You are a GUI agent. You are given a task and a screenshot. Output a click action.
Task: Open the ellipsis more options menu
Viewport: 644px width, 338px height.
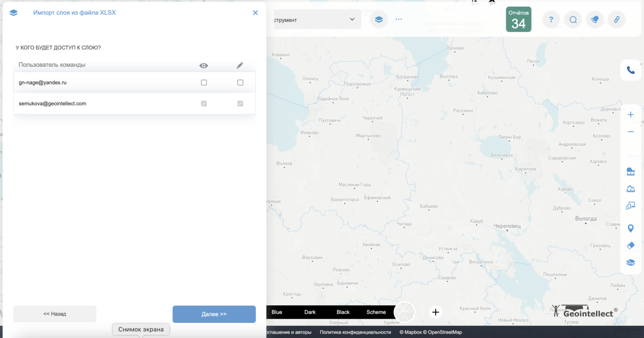pyautogui.click(x=398, y=19)
